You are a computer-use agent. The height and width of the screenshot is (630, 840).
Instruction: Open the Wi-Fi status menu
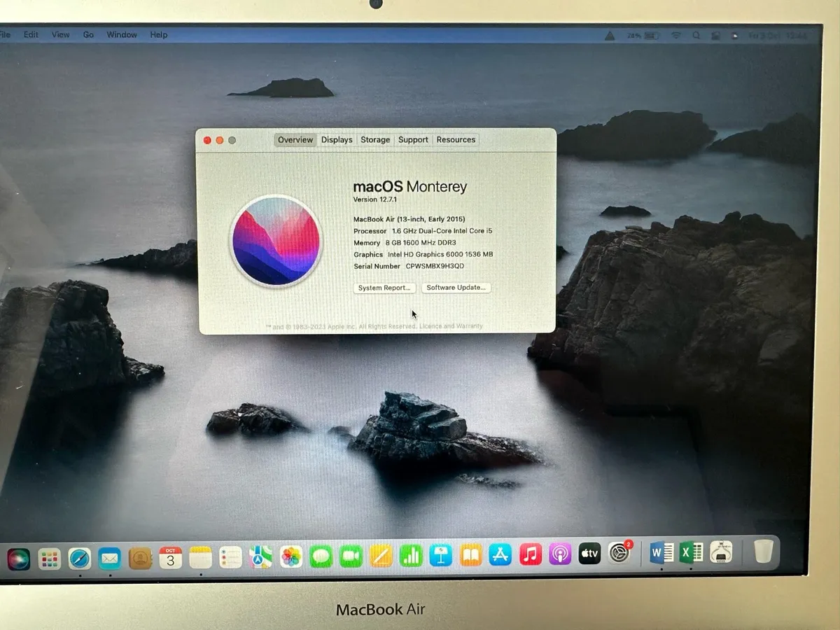[675, 35]
